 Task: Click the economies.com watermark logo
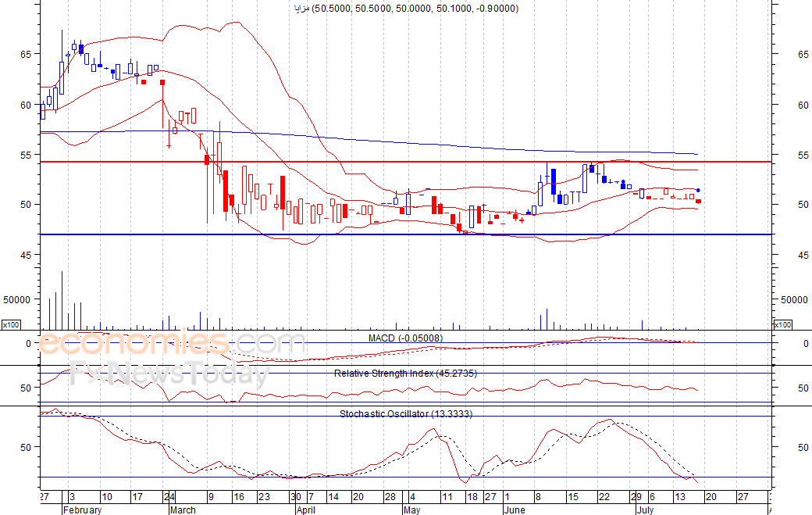[173, 343]
